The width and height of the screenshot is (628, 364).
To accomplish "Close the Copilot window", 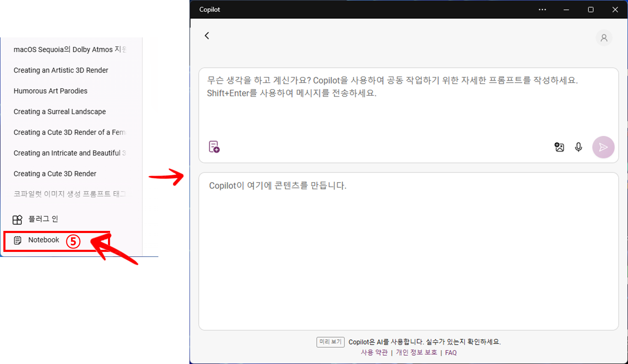I will point(615,10).
